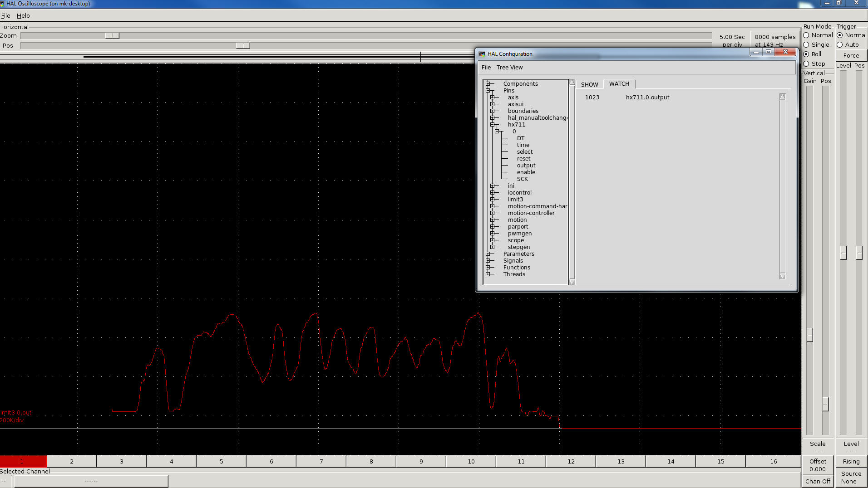This screenshot has height=488, width=868.
Task: Switch to the SHOW tab
Action: tap(589, 84)
